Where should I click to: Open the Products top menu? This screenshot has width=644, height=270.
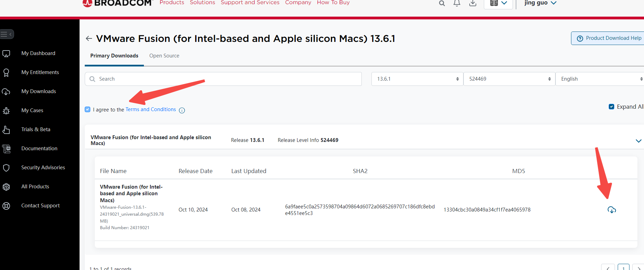coord(172,2)
